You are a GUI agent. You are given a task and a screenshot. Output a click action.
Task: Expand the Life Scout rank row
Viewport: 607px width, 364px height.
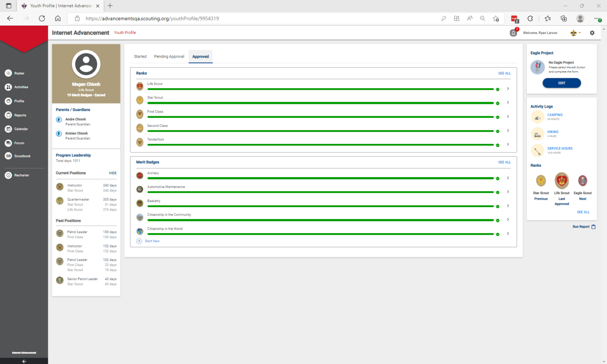508,89
